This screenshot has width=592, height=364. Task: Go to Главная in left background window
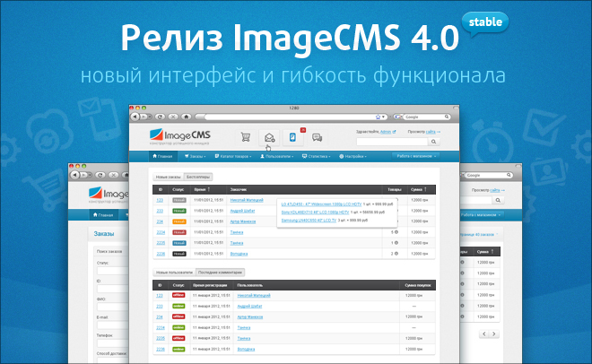103,215
